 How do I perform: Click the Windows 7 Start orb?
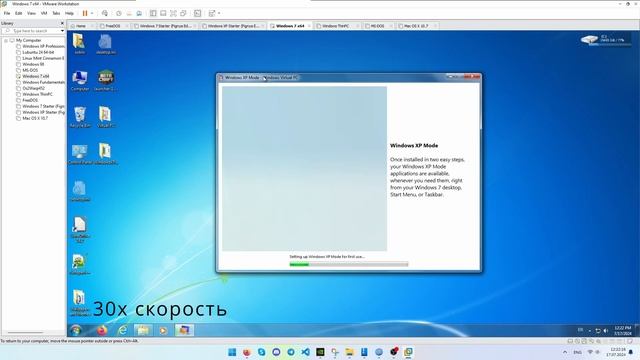[76, 330]
